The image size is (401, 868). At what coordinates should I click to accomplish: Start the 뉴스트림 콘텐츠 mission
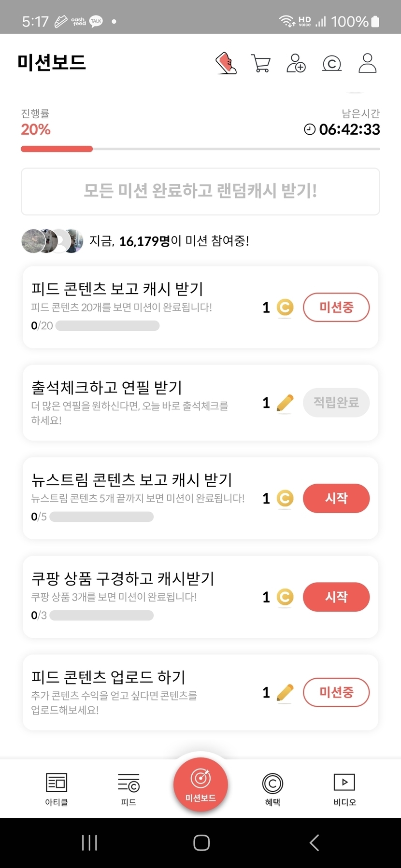(336, 498)
